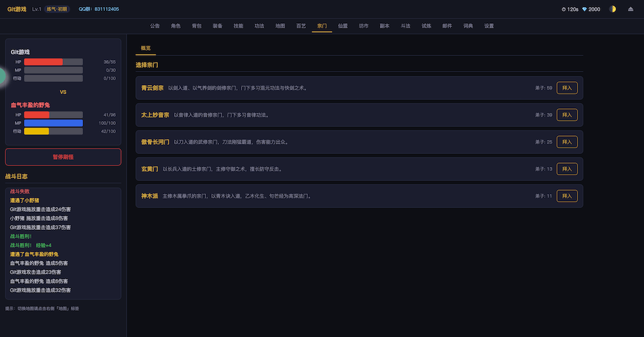Toggle the day/night theme moon icon

(x=612, y=9)
